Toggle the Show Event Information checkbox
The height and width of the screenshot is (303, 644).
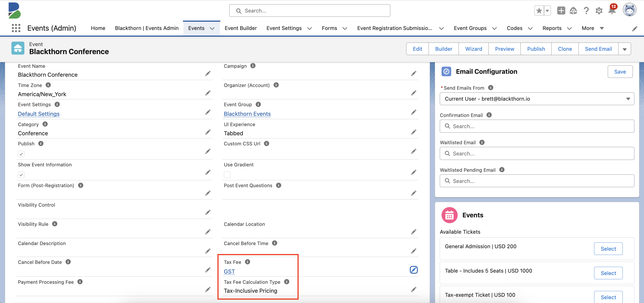click(21, 174)
